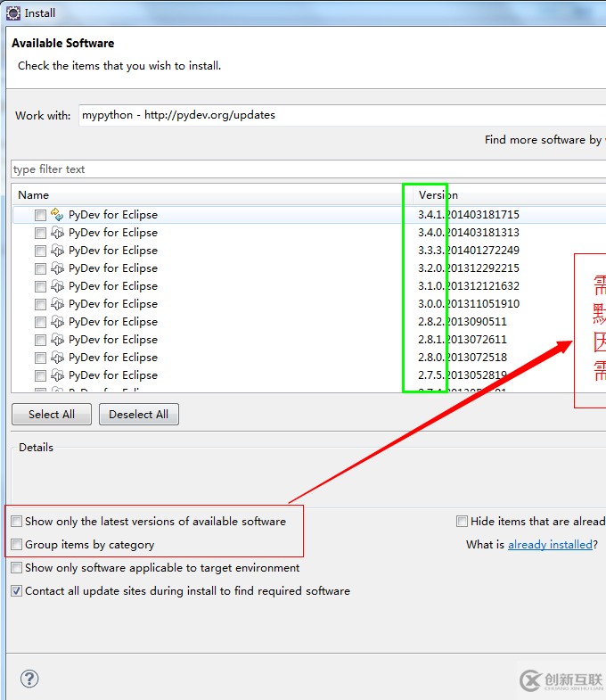Select version text 2.8.0.2013072518
606x700 pixels.
point(463,358)
